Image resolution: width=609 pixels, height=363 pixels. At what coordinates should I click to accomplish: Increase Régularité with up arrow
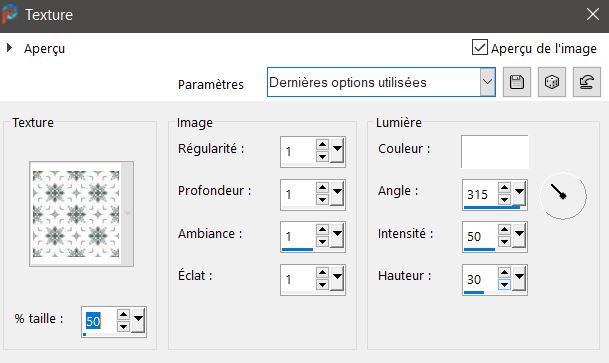click(x=322, y=145)
